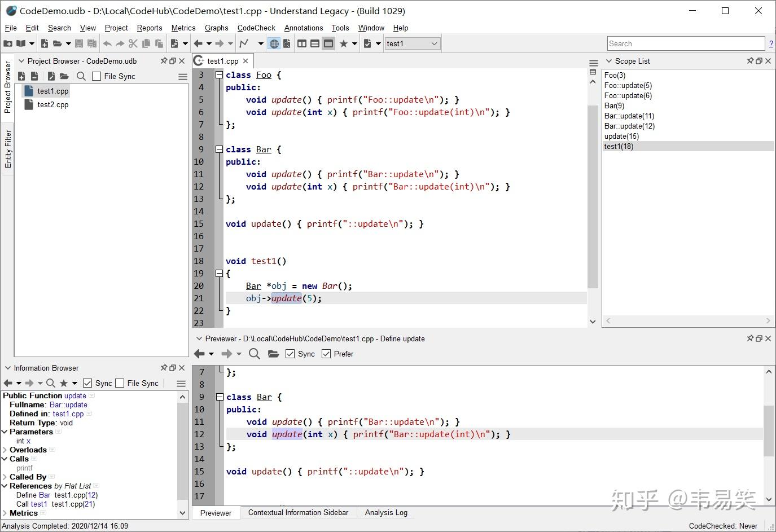Screen dimensions: 776x532
Task: Click the favorites star in main toolbar
Action: tap(344, 43)
